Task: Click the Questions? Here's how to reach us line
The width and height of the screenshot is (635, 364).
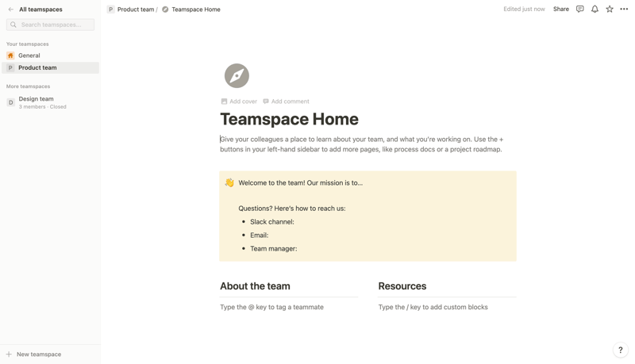Action: click(x=291, y=209)
